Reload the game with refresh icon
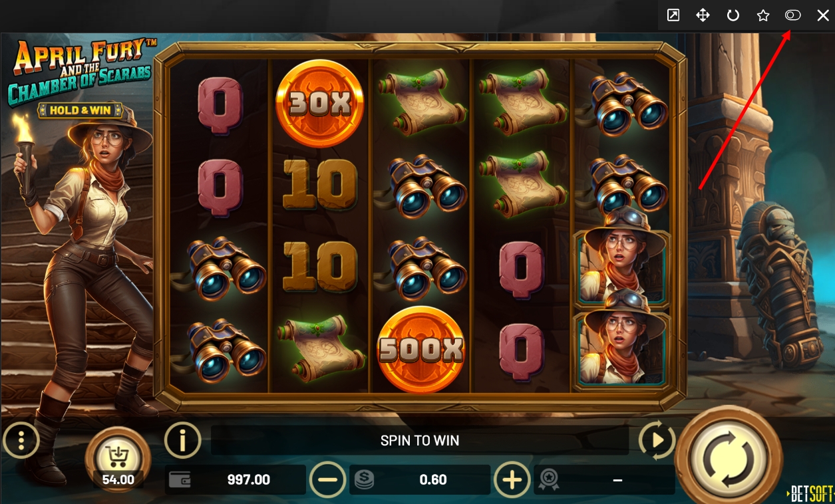Screen dimensions: 835x504 pyautogui.click(x=733, y=15)
